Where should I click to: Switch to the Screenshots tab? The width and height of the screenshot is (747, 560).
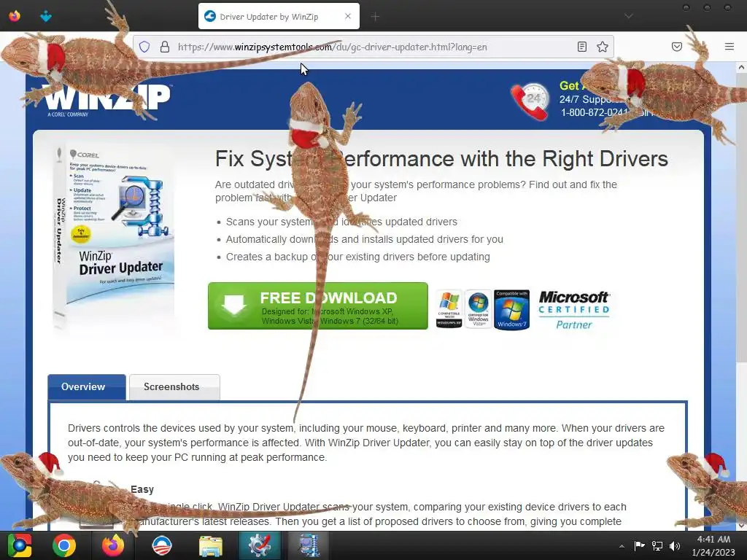(x=174, y=386)
